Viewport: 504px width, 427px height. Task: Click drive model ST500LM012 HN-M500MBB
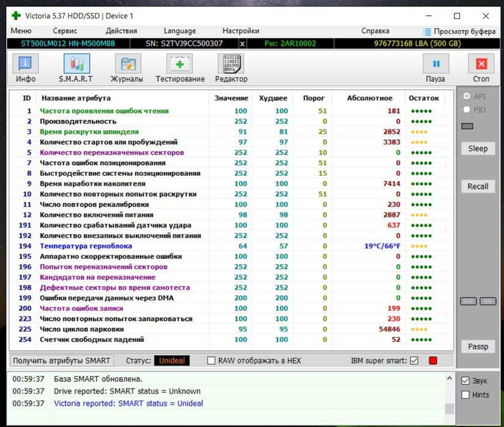68,44
